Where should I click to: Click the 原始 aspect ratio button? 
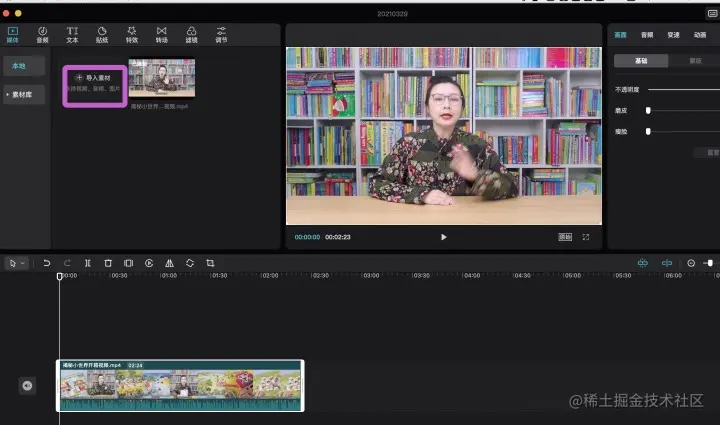(565, 237)
